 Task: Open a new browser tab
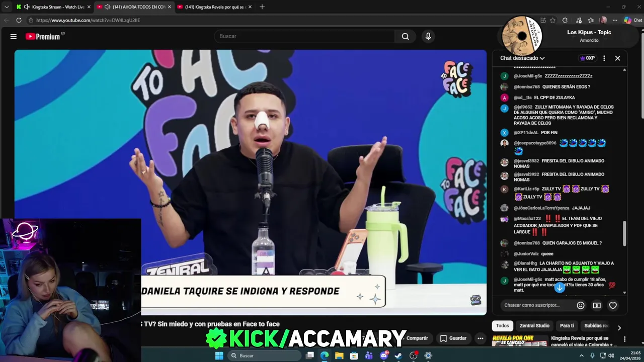click(x=262, y=7)
